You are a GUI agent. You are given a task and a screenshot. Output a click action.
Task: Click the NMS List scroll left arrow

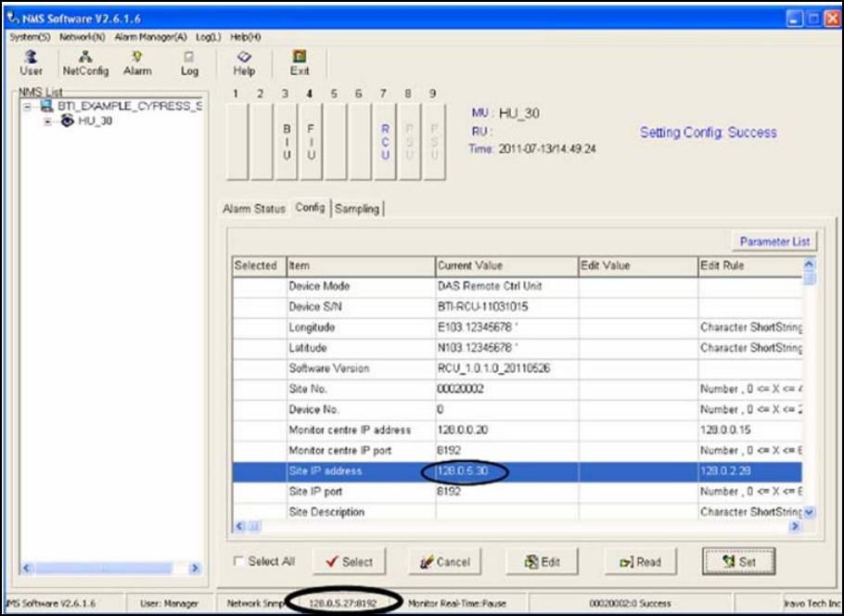click(28, 568)
